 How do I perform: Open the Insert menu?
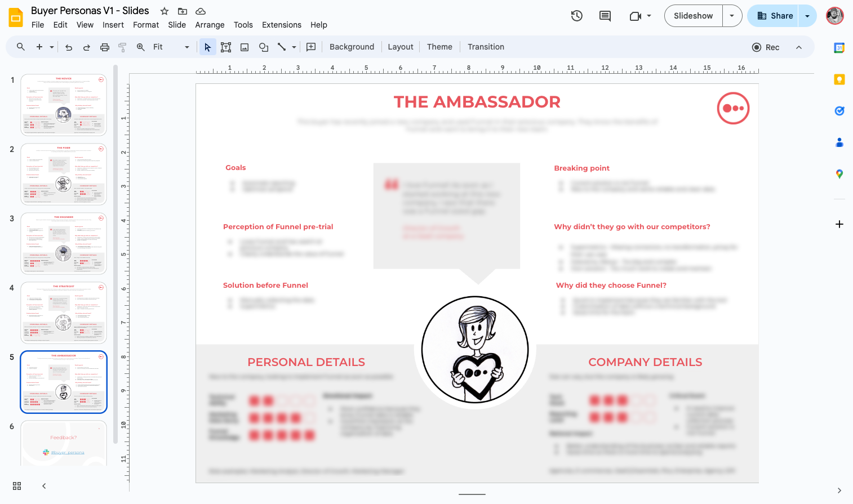click(x=113, y=25)
